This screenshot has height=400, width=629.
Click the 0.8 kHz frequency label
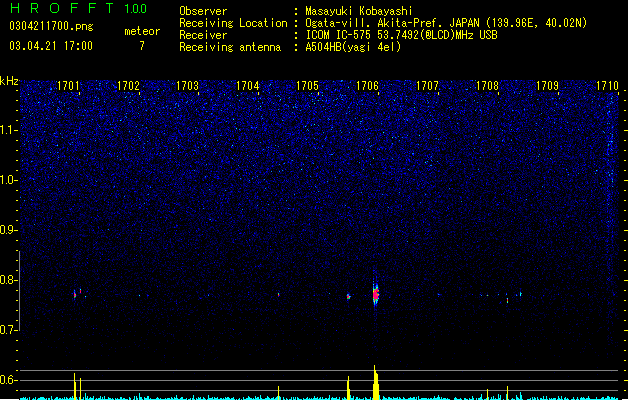click(x=9, y=280)
